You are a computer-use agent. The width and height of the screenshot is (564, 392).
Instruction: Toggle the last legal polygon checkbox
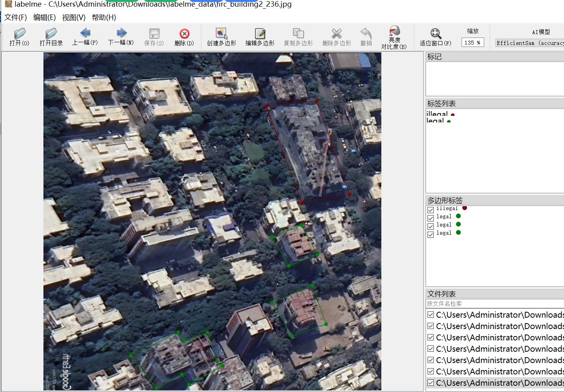pyautogui.click(x=431, y=234)
